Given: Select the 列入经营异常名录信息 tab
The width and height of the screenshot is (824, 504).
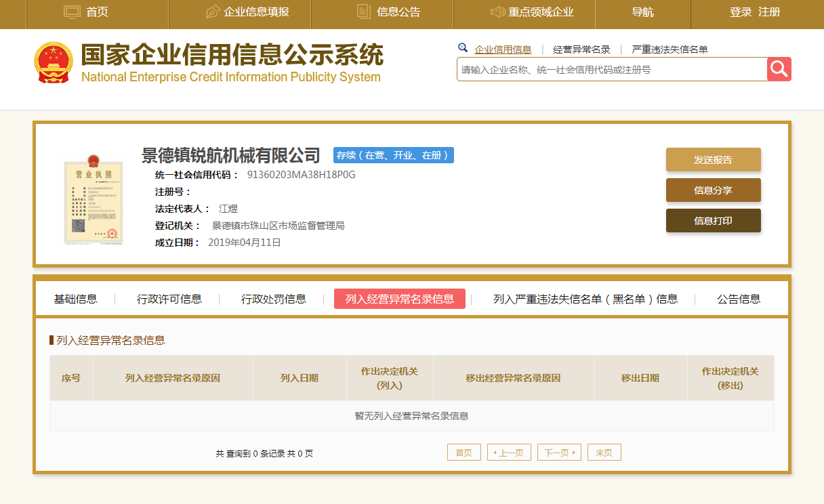Looking at the screenshot, I should [400, 299].
